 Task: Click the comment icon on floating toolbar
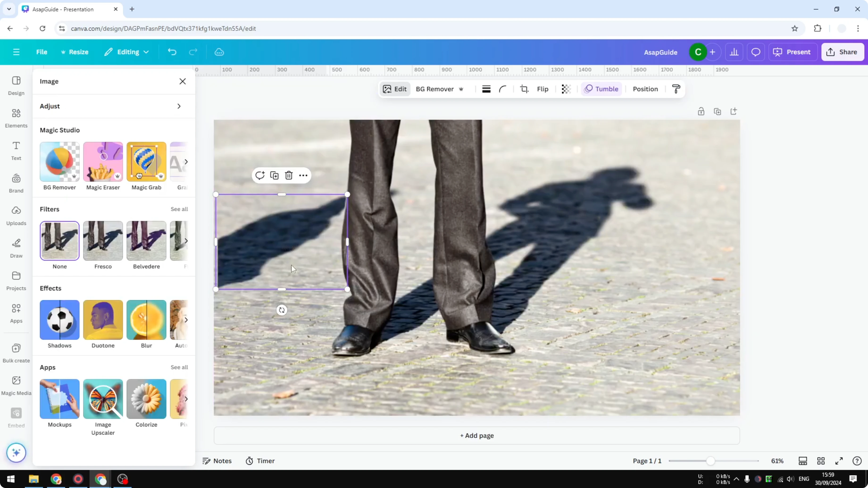click(x=260, y=175)
